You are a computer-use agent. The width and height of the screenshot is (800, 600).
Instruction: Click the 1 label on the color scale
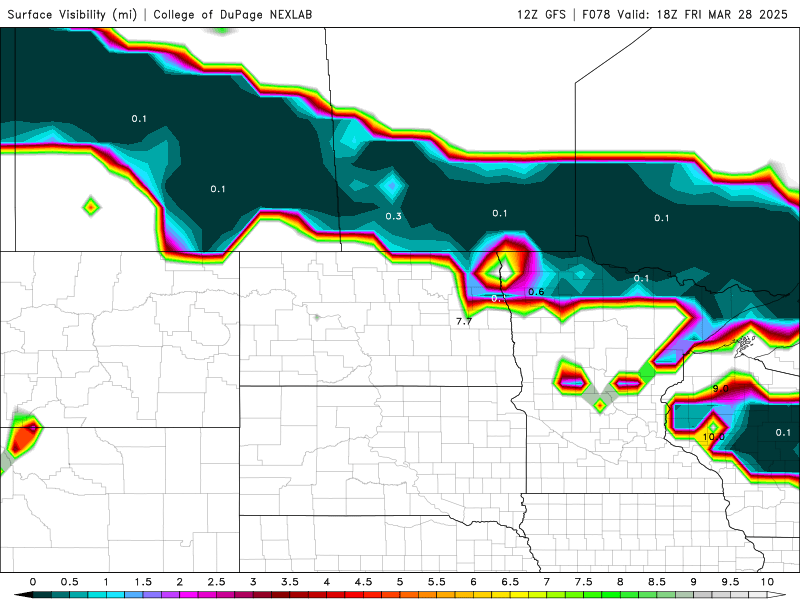pos(106,582)
